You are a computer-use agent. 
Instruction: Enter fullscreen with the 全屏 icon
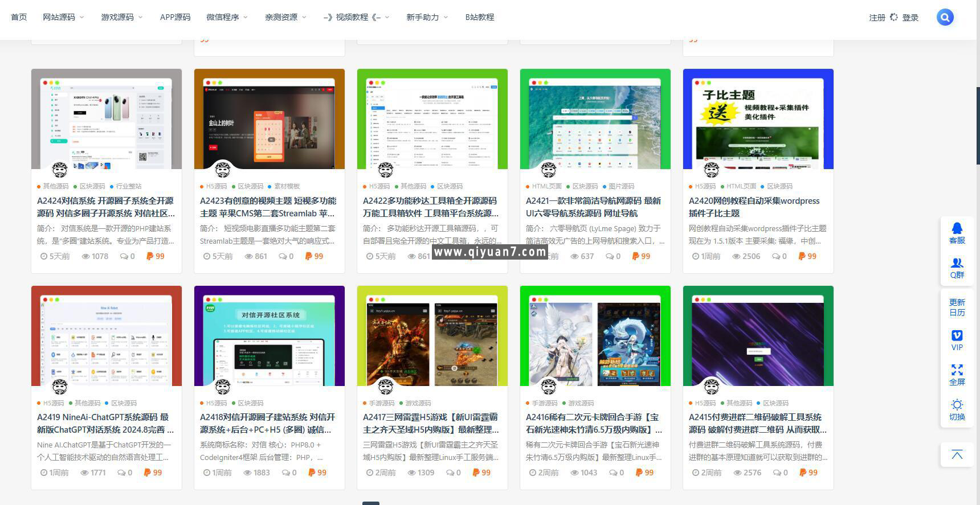957,375
